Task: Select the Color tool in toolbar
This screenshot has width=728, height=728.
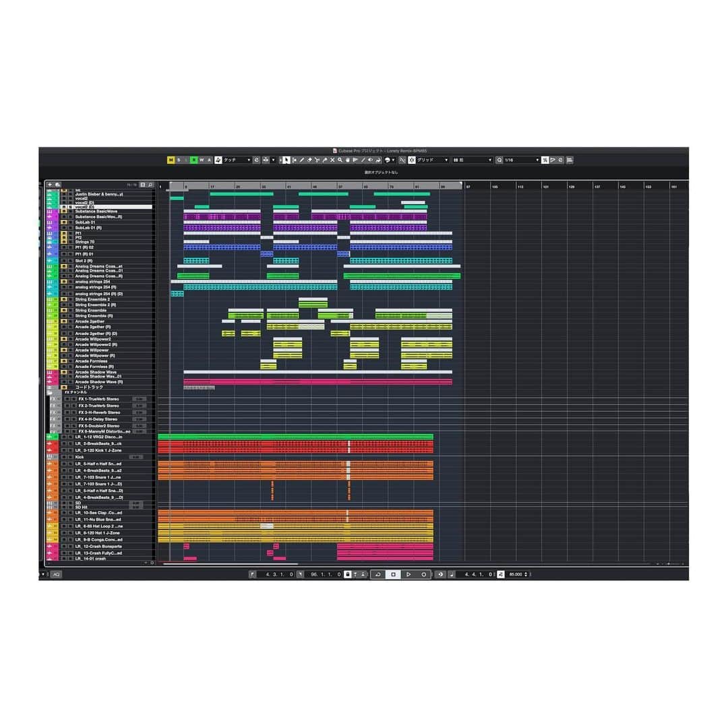Action: [378, 160]
